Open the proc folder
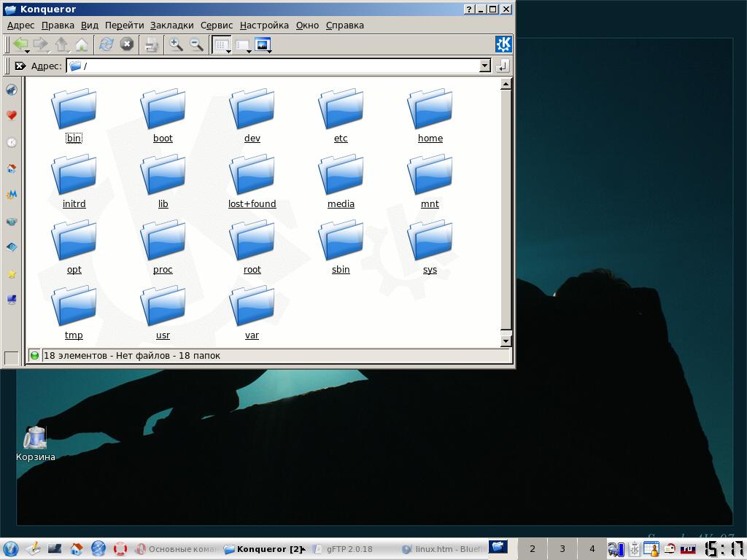The height and width of the screenshot is (560, 747). [x=163, y=247]
